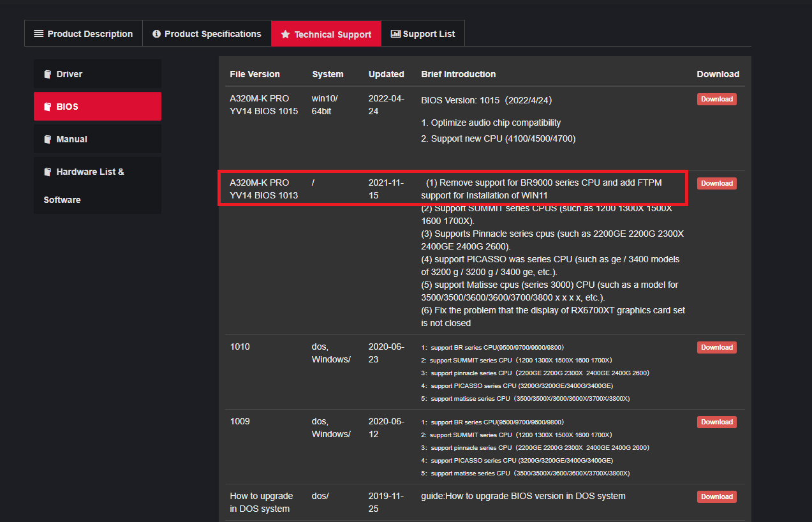Click 'support matisse series CPU' line in row 1010
This screenshot has height=522, width=812.
pos(526,399)
